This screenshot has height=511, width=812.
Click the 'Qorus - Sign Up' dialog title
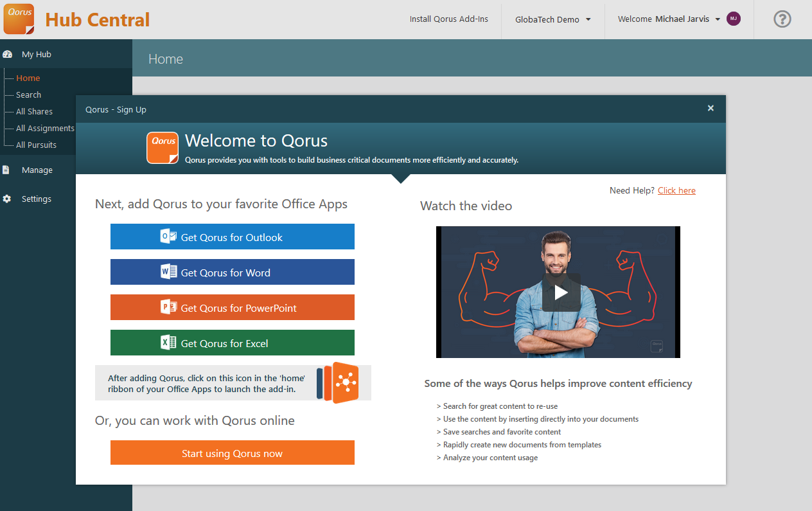(116, 110)
